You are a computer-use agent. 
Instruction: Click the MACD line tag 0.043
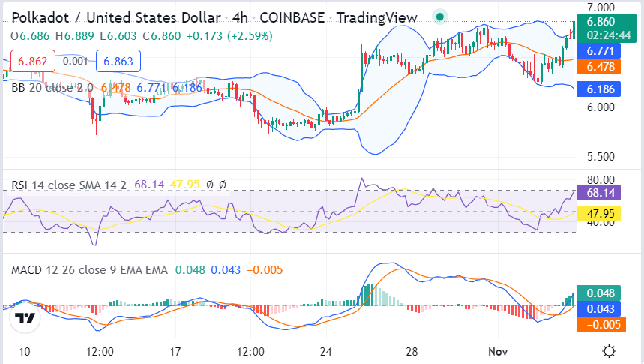(599, 309)
